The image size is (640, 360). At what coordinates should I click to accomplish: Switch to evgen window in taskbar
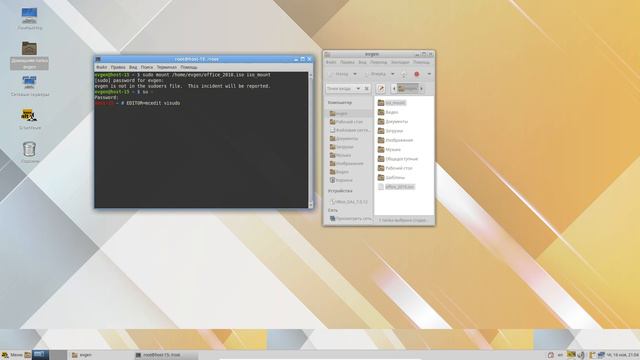click(x=100, y=355)
